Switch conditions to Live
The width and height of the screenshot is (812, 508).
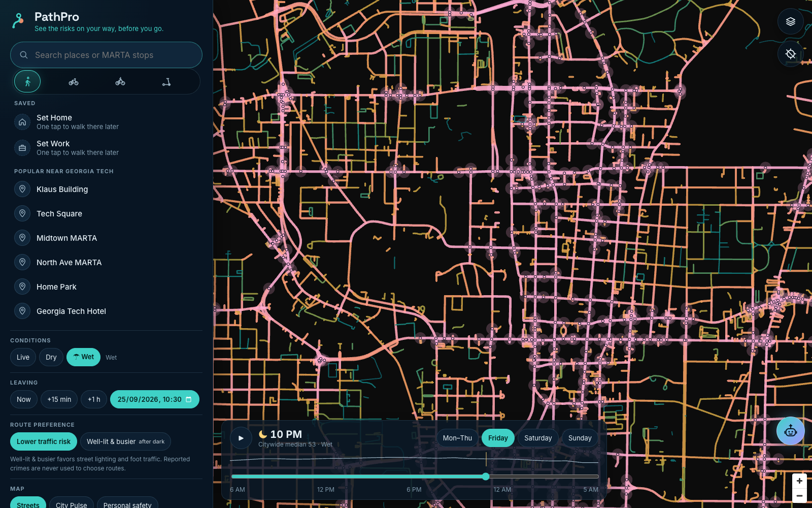point(23,357)
